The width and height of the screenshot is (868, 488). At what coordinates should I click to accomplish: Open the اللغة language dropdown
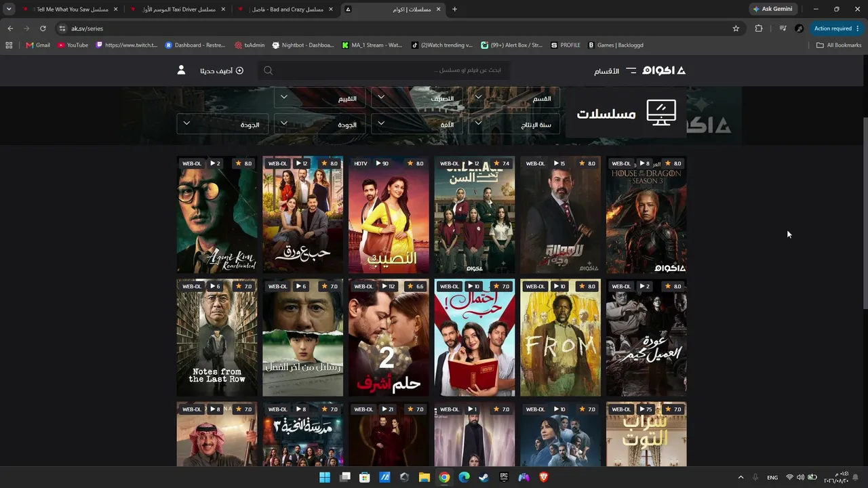[x=416, y=124]
